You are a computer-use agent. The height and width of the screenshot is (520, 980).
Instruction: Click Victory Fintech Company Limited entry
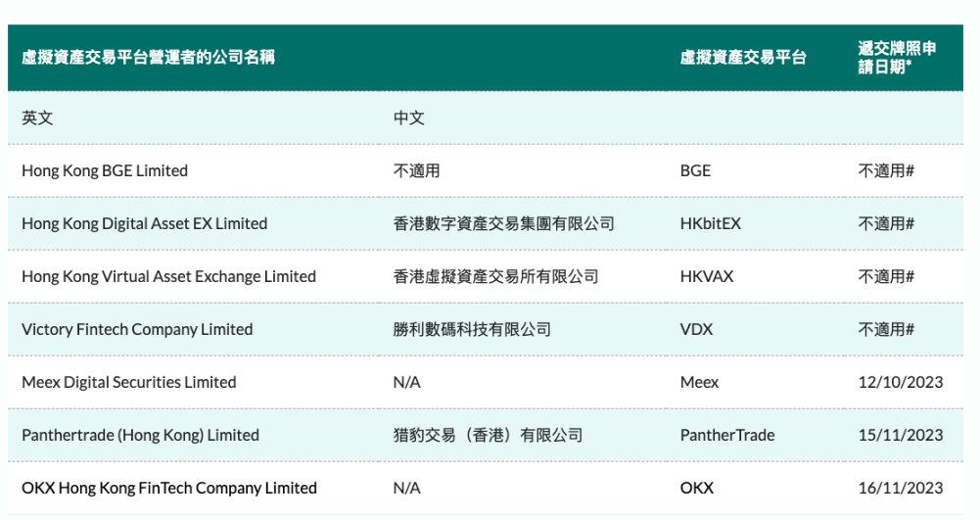coord(137,329)
